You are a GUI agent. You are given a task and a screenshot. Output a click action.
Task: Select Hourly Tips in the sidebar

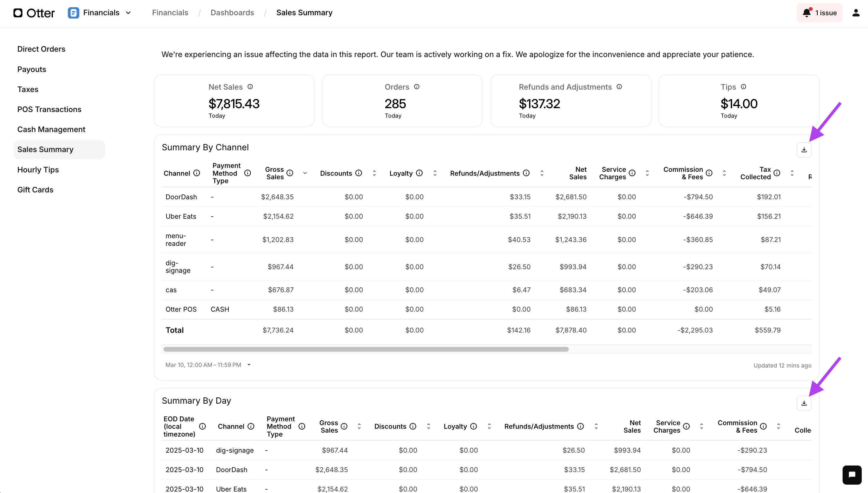tap(38, 170)
